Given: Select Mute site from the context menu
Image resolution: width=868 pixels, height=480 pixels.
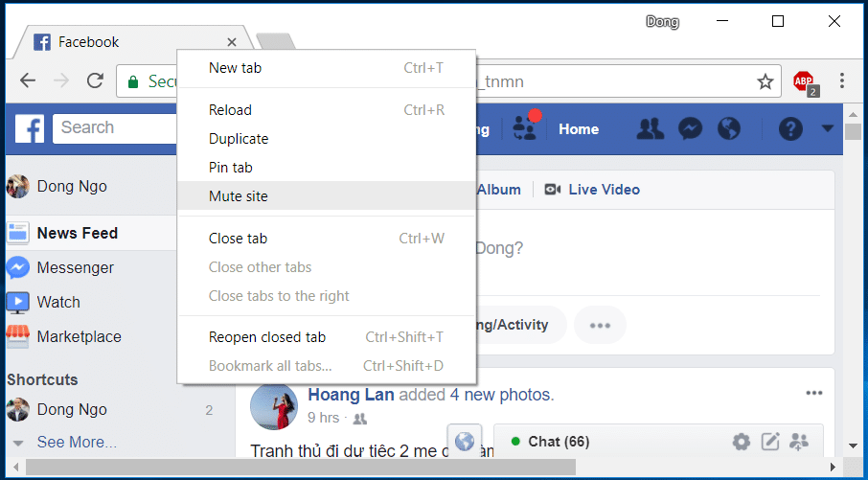Looking at the screenshot, I should pos(239,196).
